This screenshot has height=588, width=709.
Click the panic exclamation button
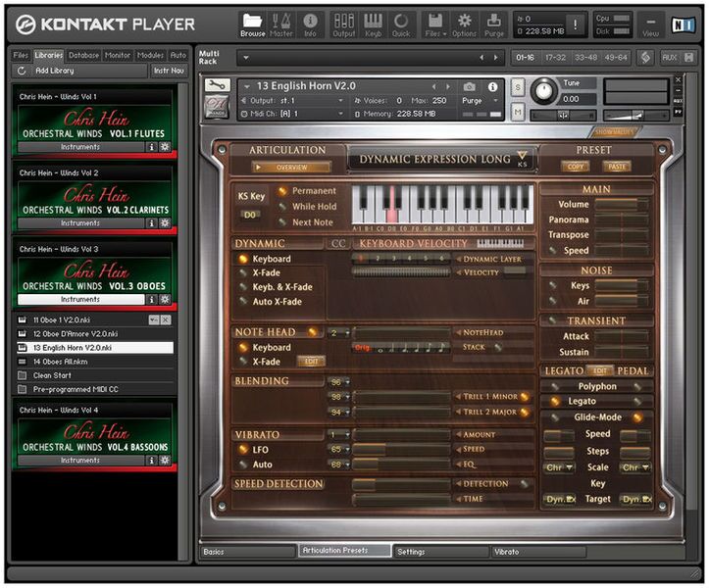tap(576, 24)
